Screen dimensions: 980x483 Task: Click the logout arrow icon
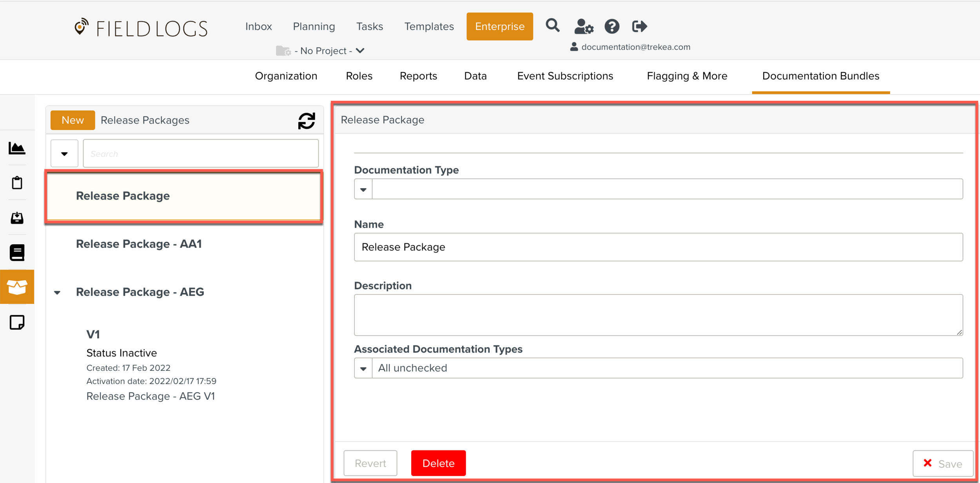point(639,27)
